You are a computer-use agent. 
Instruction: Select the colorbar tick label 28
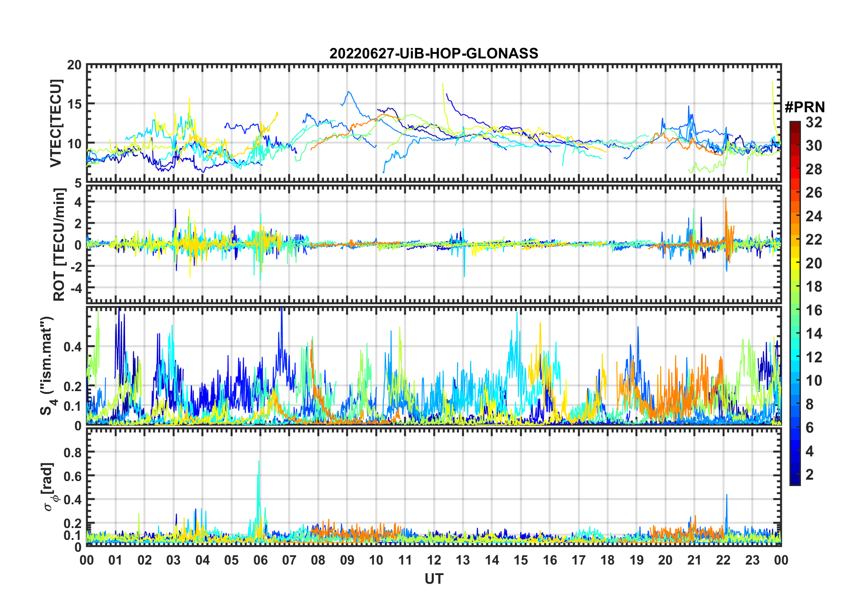814,169
